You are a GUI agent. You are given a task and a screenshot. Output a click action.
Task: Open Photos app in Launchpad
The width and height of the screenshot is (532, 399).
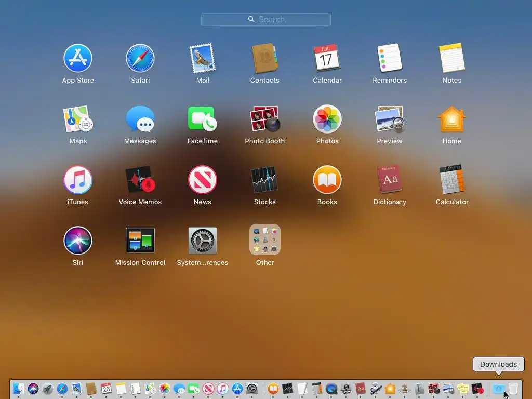tap(327, 119)
